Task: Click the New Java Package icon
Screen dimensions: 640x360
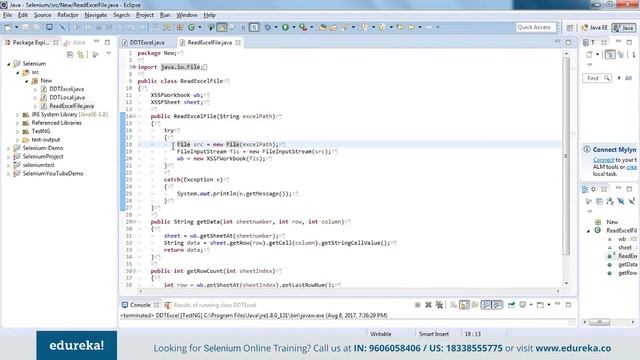Action: coord(180,27)
